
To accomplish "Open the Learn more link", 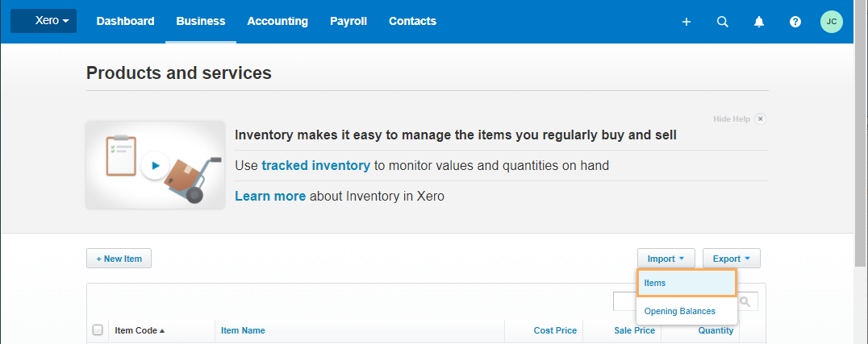I will point(270,196).
